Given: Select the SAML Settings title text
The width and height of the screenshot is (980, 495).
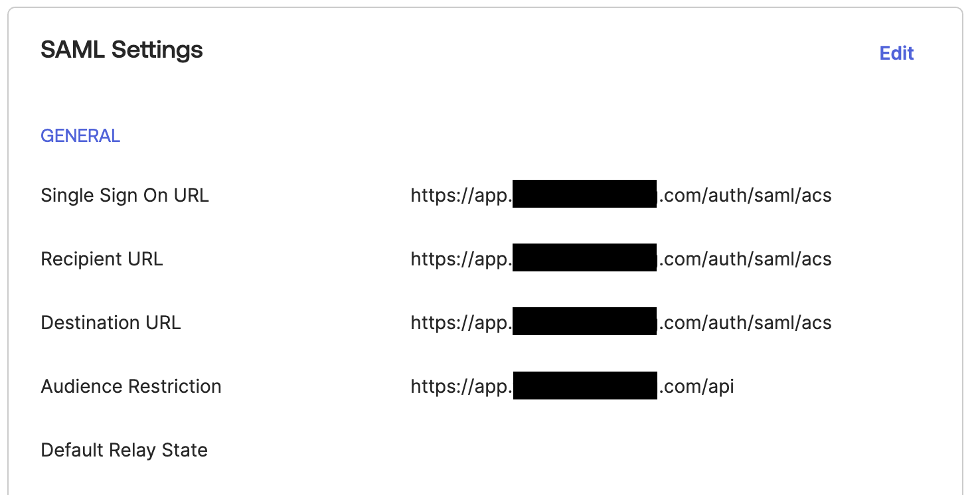Looking at the screenshot, I should pyautogui.click(x=122, y=50).
